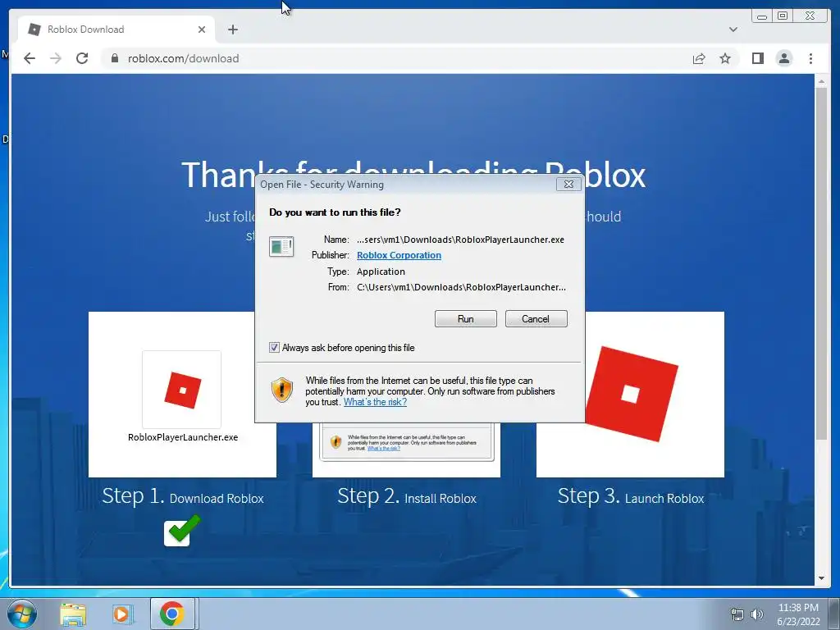Screen dimensions: 840x630
Task: Click the Step 2. Install Roblox caption
Action: pyautogui.click(x=407, y=496)
